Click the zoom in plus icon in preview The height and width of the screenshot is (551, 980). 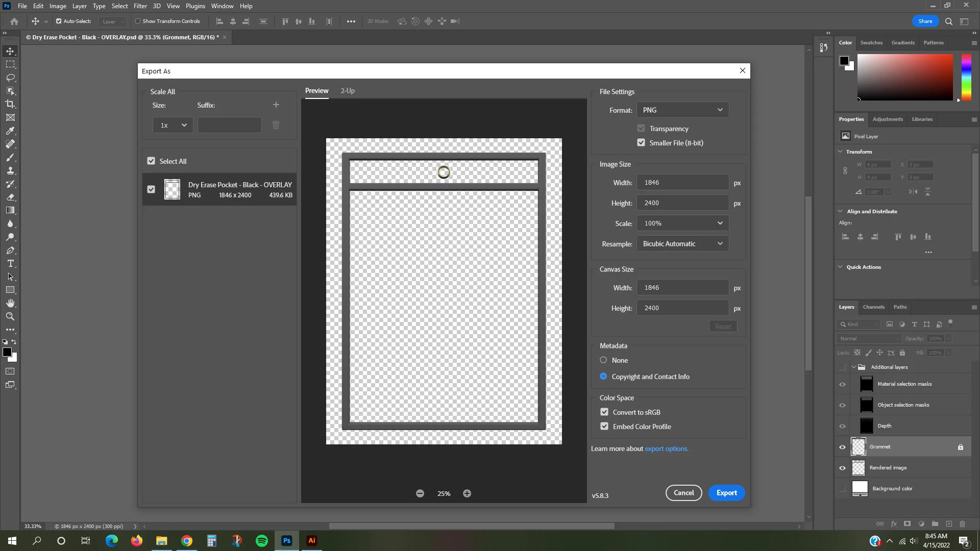(467, 493)
